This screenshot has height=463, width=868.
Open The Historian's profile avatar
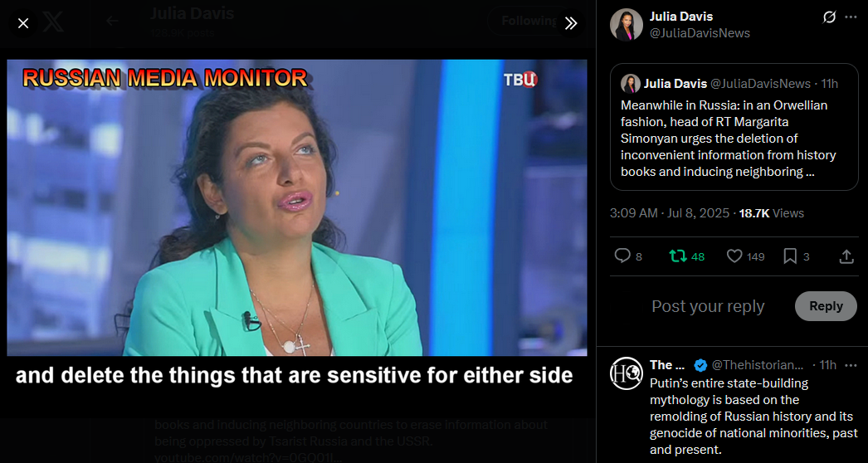tap(626, 373)
